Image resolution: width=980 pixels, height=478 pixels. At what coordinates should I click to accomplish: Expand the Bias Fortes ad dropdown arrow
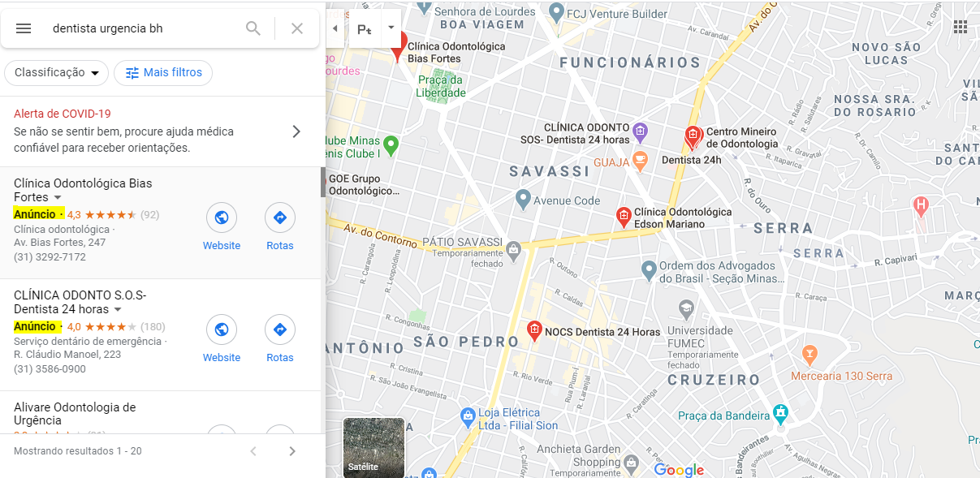[x=58, y=198]
